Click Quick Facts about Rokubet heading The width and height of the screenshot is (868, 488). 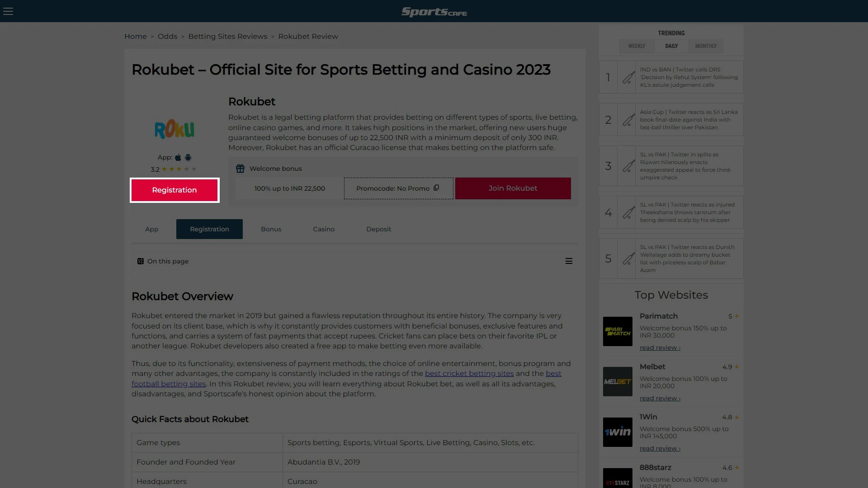[x=190, y=419]
